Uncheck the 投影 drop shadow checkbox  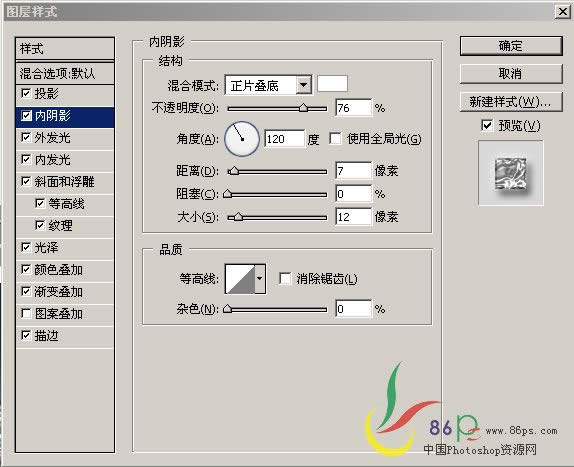click(26, 93)
